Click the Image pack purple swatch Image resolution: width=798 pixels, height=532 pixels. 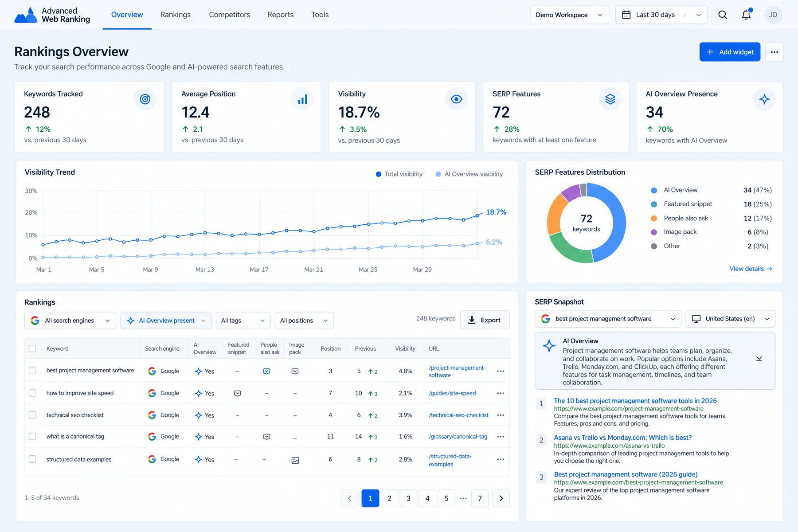tap(653, 232)
